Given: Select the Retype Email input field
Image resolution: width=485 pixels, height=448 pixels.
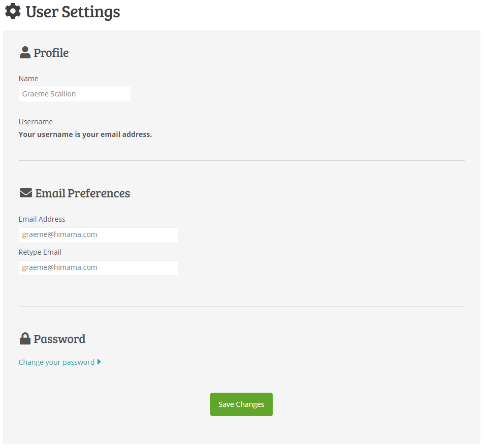Looking at the screenshot, I should [x=98, y=267].
